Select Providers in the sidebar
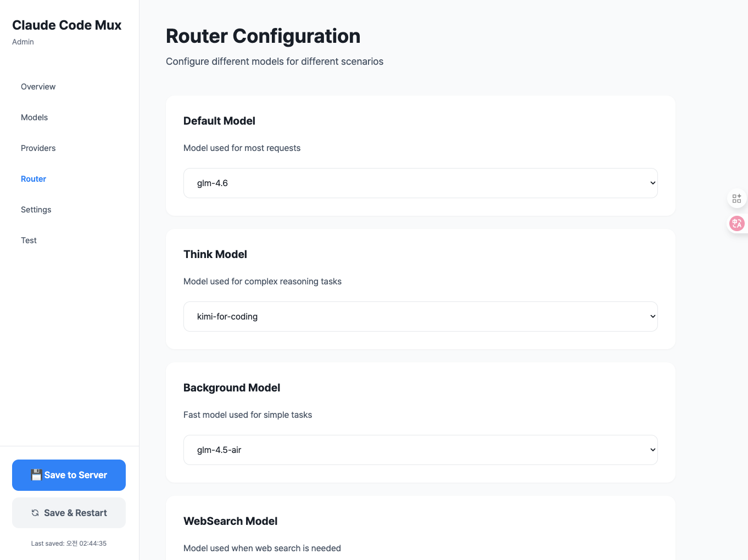Viewport: 748px width, 560px height. pyautogui.click(x=38, y=148)
